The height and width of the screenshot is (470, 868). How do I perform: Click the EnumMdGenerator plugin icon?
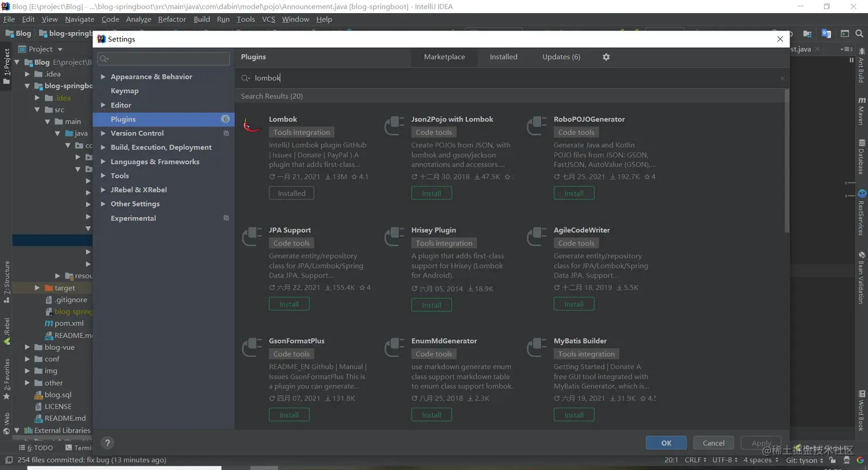coord(394,346)
